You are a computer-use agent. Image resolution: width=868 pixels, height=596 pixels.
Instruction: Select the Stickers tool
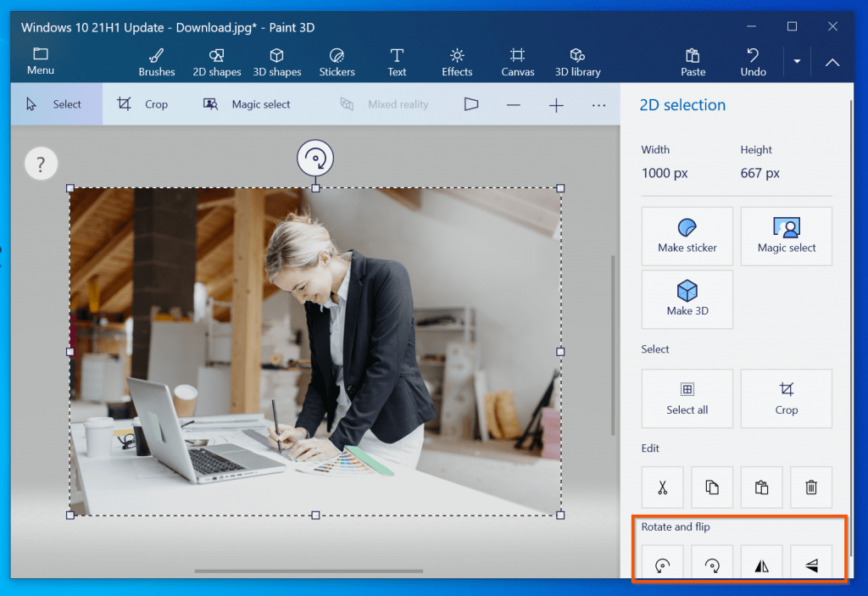pyautogui.click(x=337, y=61)
